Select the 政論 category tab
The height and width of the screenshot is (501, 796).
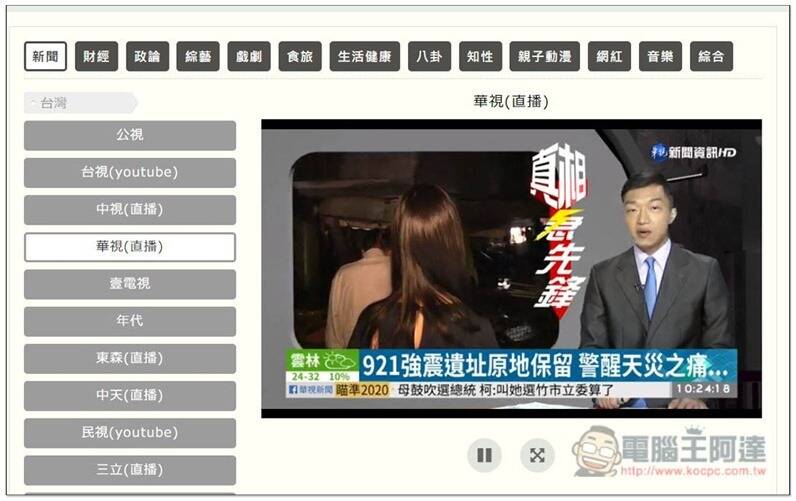tap(147, 56)
